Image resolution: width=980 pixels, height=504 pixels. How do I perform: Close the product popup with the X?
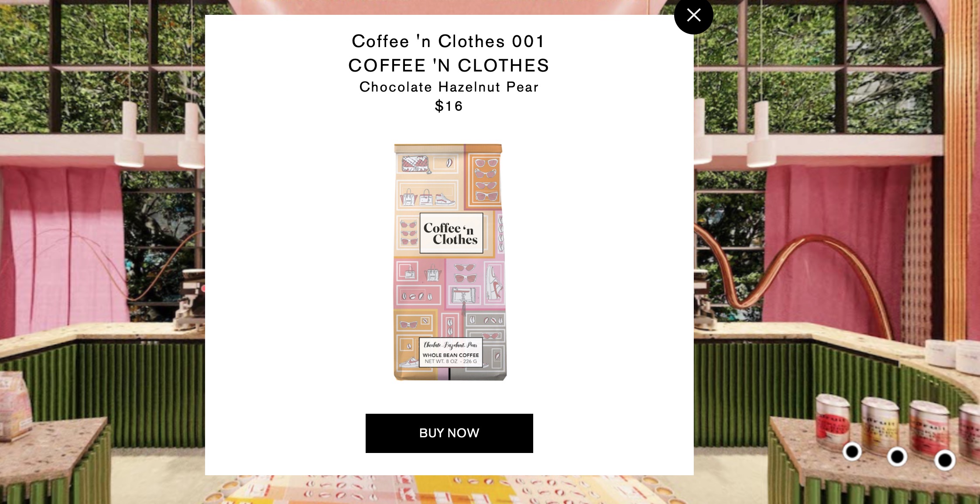(693, 15)
